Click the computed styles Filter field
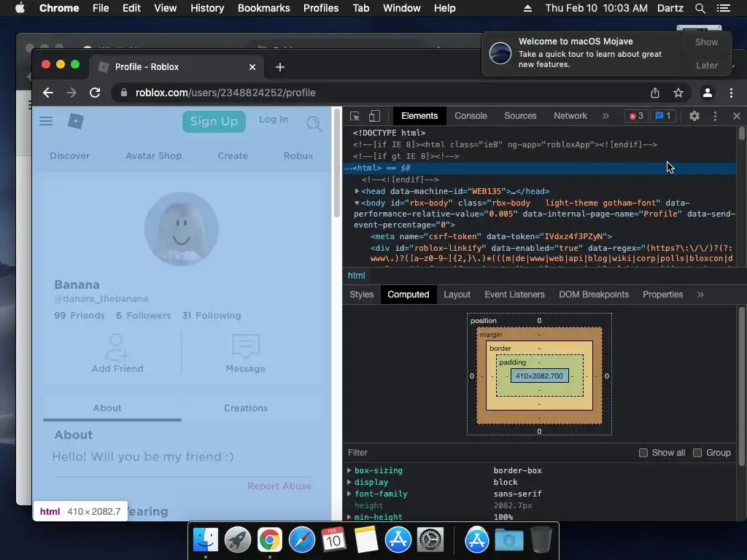Screen dimensions: 747x560 tap(489, 453)
